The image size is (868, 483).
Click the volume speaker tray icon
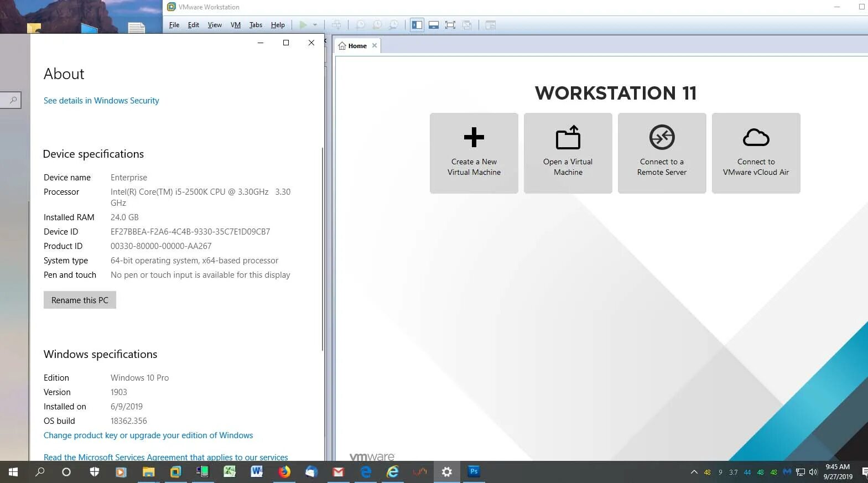click(x=813, y=472)
